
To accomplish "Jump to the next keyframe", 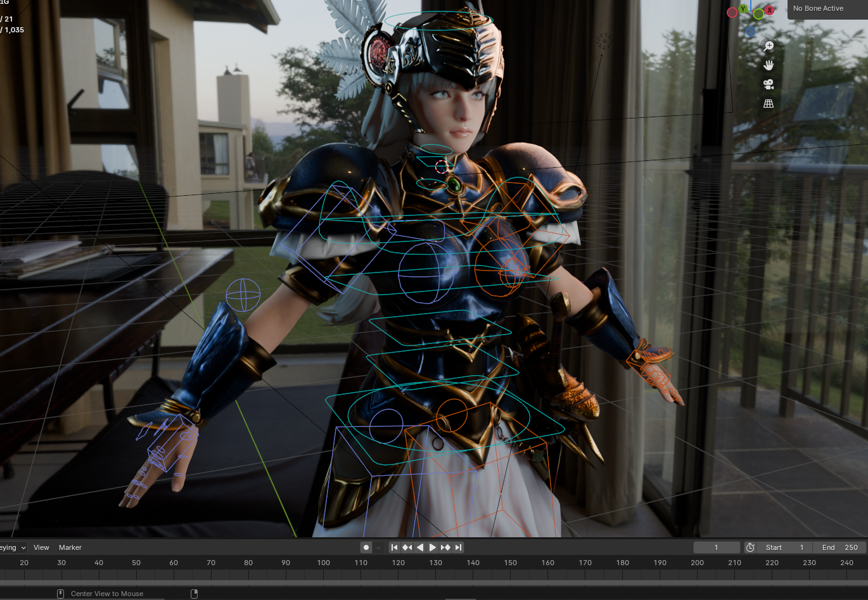I will [445, 547].
